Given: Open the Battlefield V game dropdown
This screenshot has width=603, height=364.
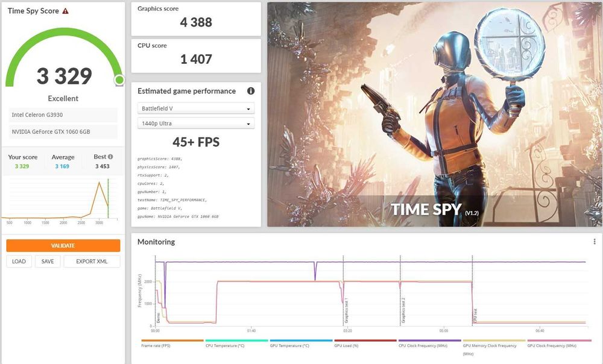Looking at the screenshot, I should tap(196, 108).
